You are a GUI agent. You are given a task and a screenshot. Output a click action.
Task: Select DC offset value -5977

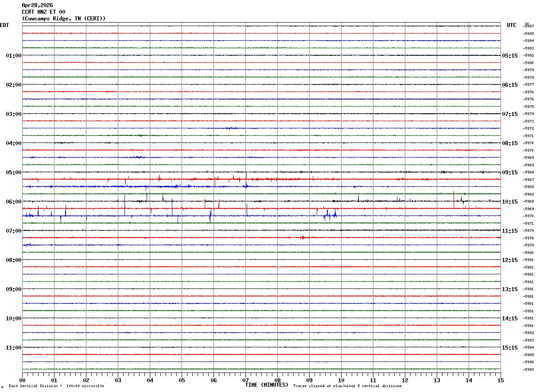(x=528, y=85)
